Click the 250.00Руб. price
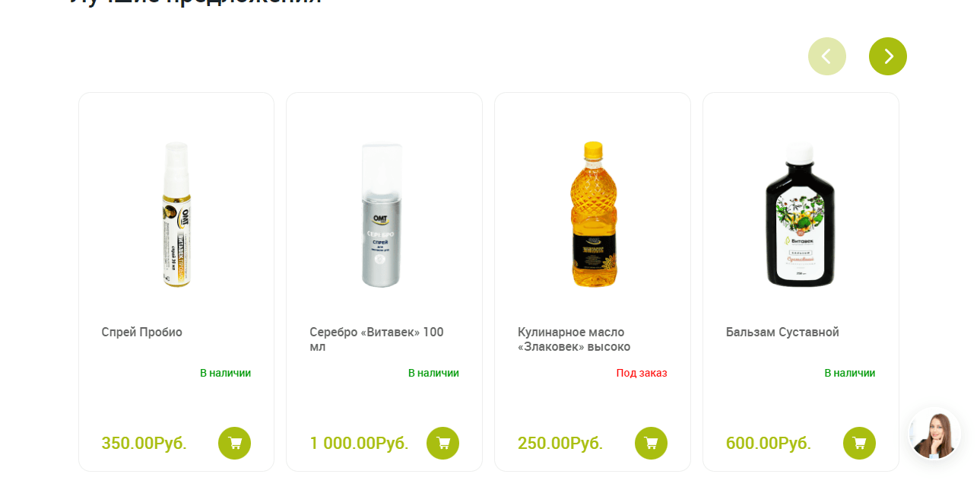Viewport: 980px width, 490px height. click(x=560, y=443)
